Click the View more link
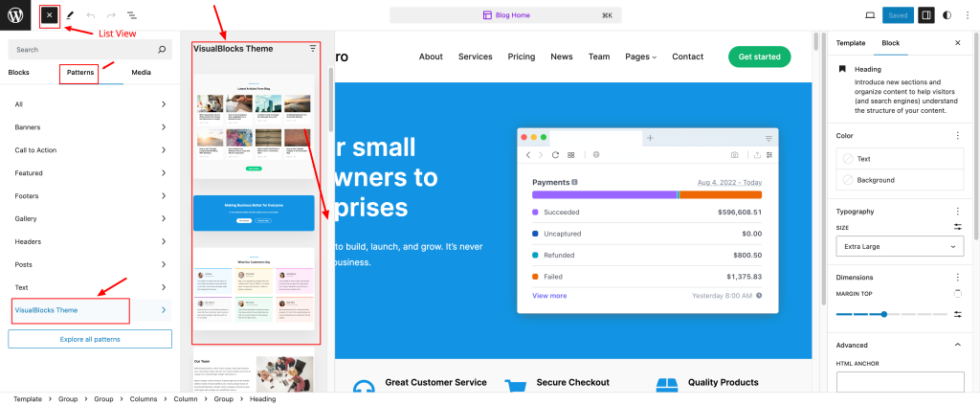The height and width of the screenshot is (405, 980). (x=549, y=296)
